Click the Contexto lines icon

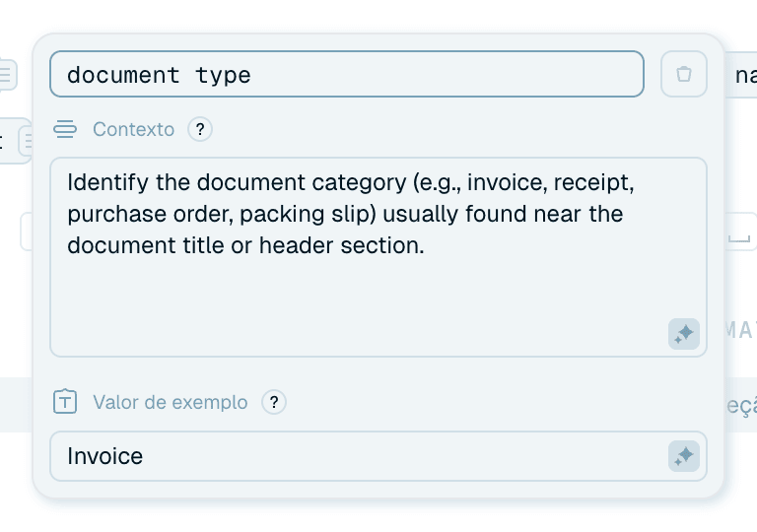65,129
